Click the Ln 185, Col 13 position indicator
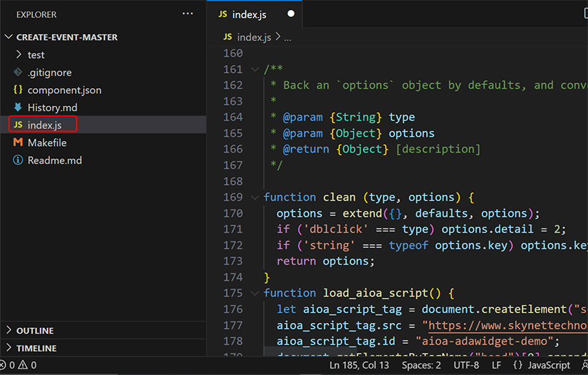This screenshot has height=375, width=588. [359, 366]
